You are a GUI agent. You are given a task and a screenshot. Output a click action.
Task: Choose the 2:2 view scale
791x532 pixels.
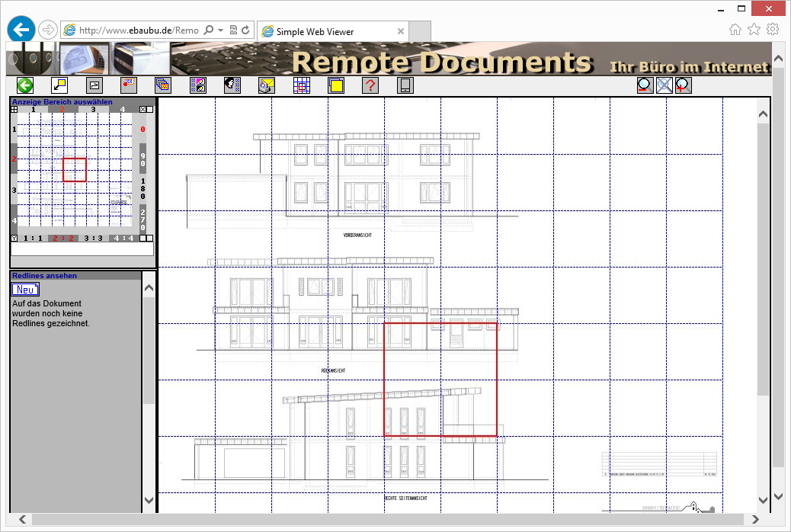point(63,239)
